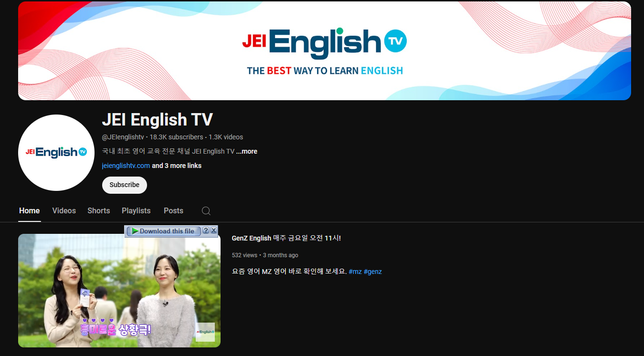Image resolution: width=644 pixels, height=356 pixels.
Task: Open jeienglishtv.com link
Action: pyautogui.click(x=126, y=166)
